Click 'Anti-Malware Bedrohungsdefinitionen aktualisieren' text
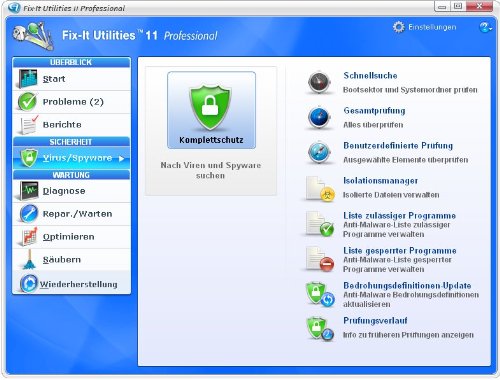The height and width of the screenshot is (380, 500). [411, 299]
